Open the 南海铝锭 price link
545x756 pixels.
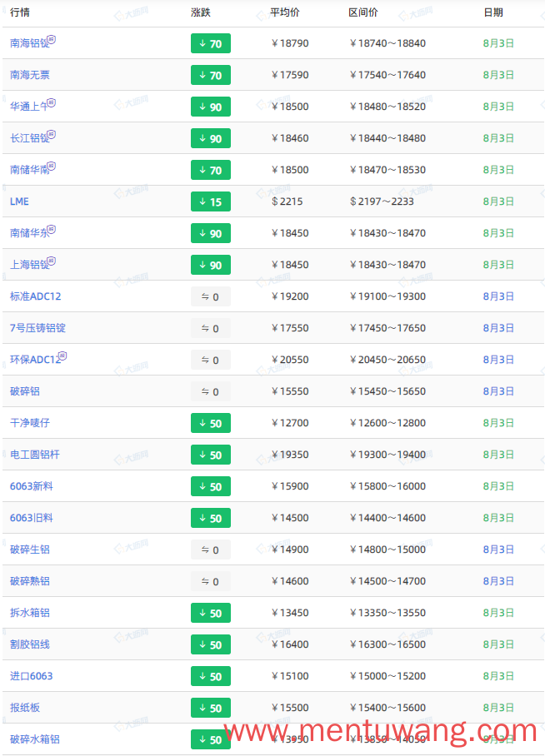[x=29, y=43]
